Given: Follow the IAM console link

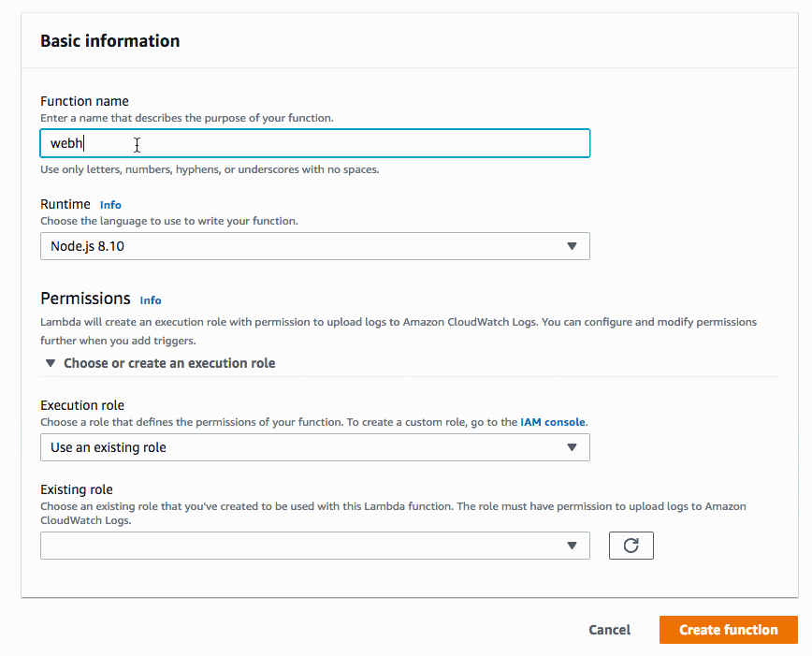Looking at the screenshot, I should pyautogui.click(x=554, y=423).
